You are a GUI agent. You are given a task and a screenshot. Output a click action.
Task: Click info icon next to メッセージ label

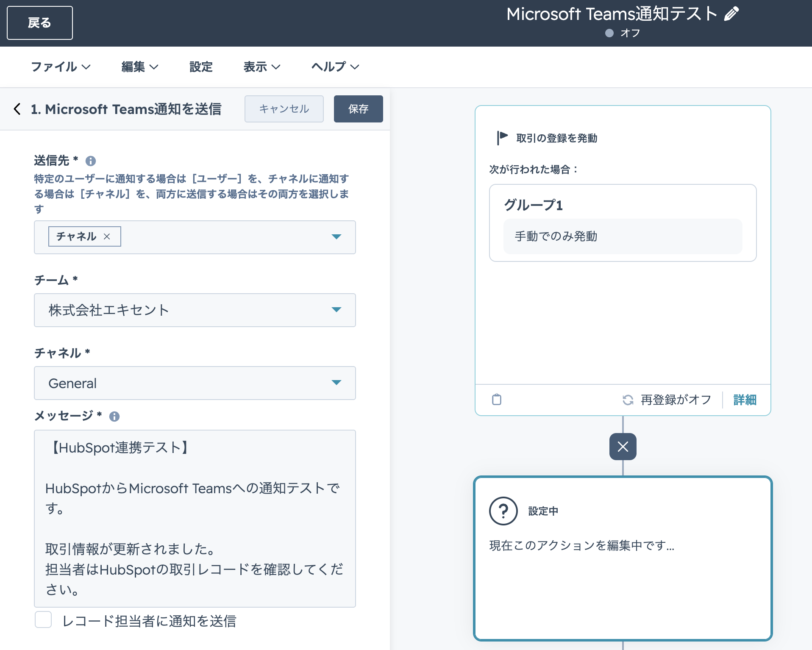click(x=114, y=417)
